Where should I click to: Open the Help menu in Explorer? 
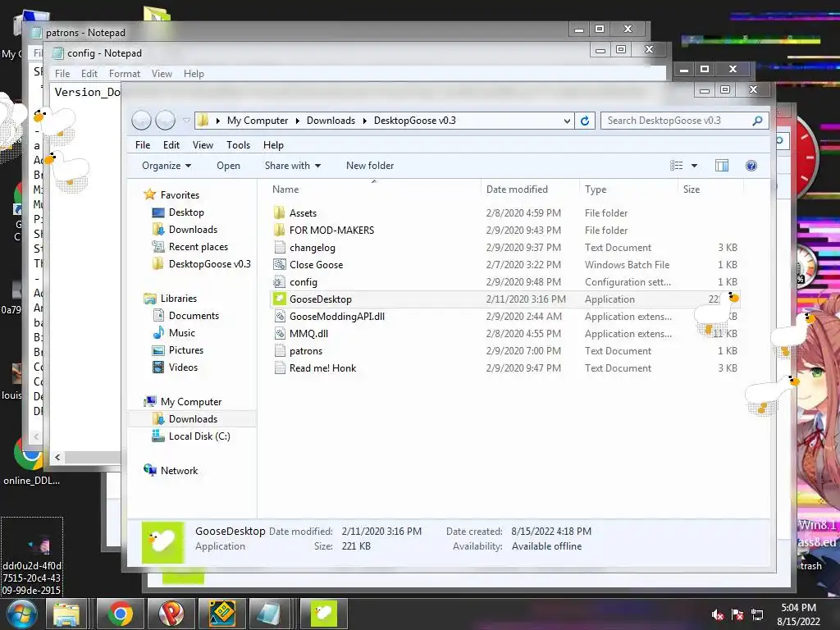[273, 145]
